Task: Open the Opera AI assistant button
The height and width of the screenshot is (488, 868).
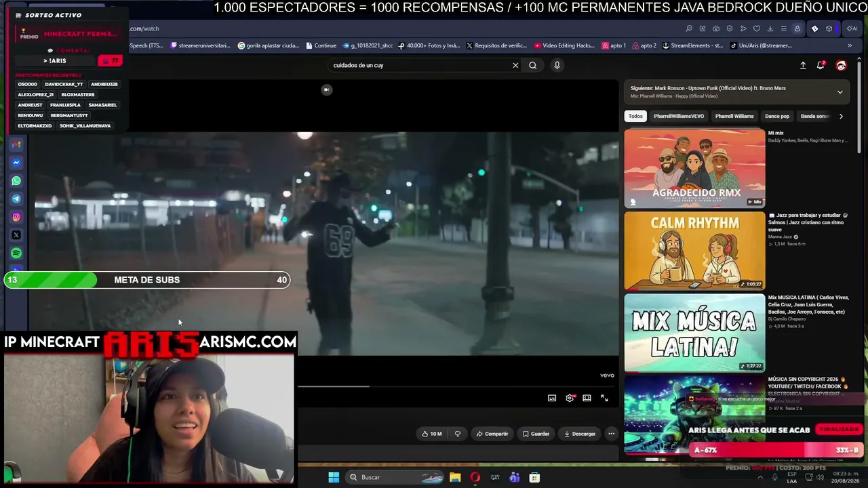Action: click(x=851, y=28)
